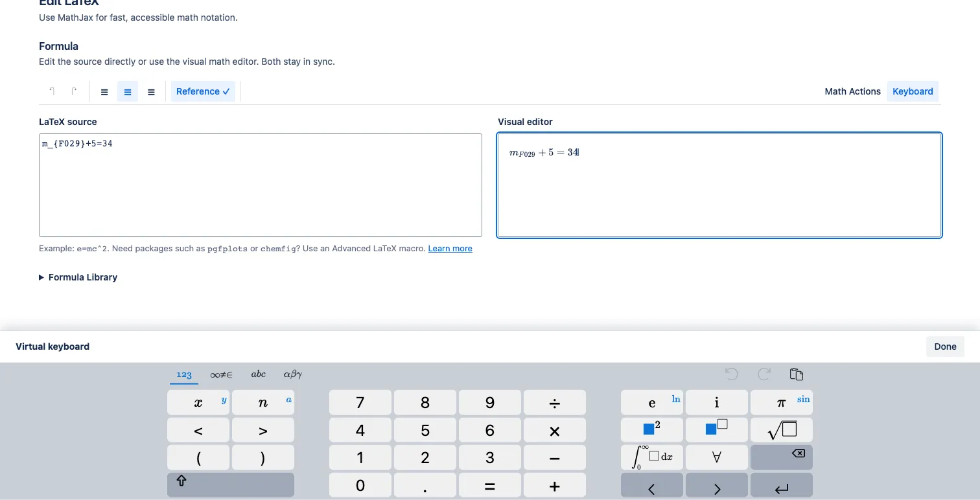Paste from clipboard on virtual keyboard
The height and width of the screenshot is (500, 980).
(x=797, y=374)
